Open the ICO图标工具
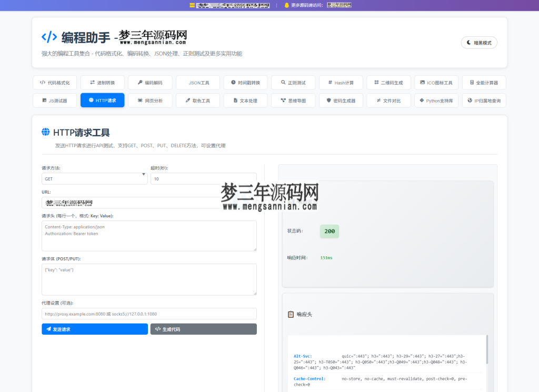This screenshot has width=539, height=392. (x=436, y=82)
